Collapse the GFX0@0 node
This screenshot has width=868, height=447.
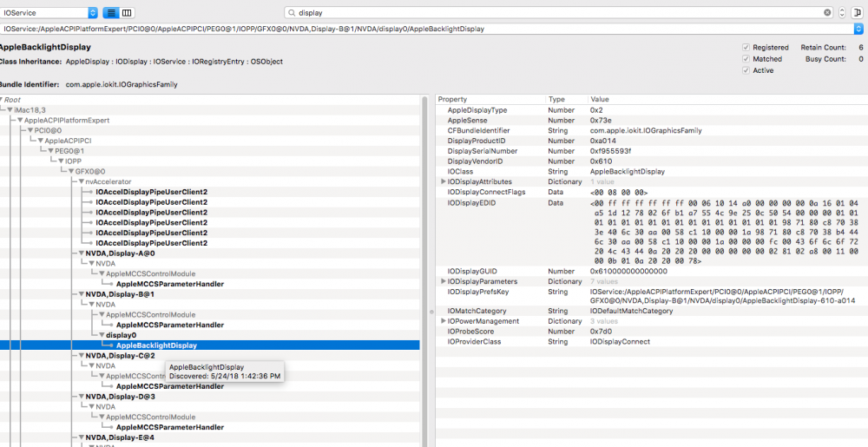71,172
